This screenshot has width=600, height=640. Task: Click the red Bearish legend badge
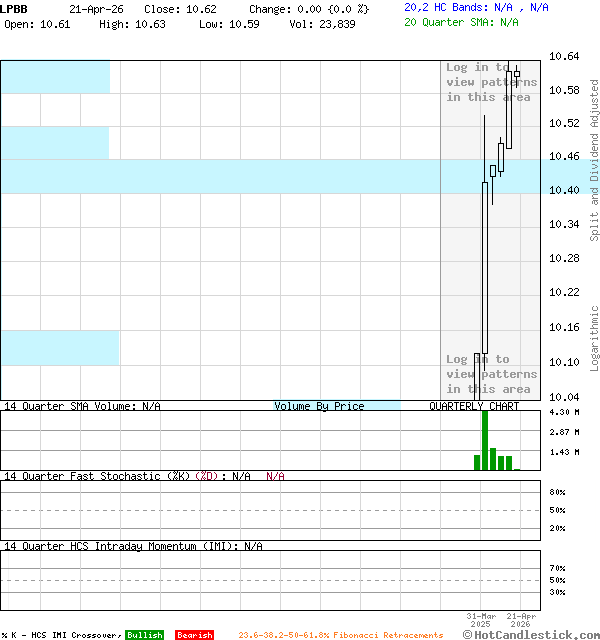[194, 635]
